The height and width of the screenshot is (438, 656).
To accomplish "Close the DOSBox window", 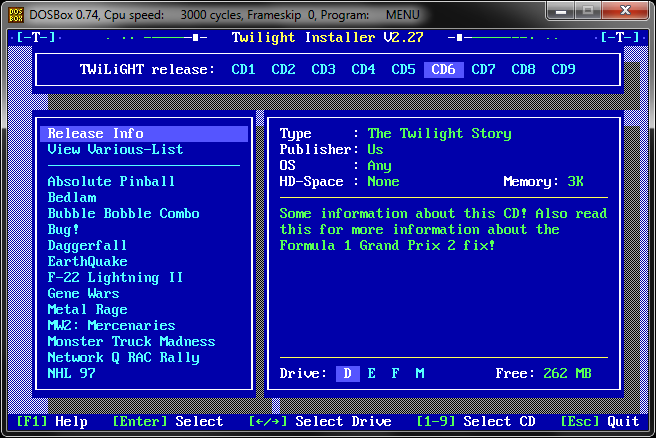I will click(625, 10).
